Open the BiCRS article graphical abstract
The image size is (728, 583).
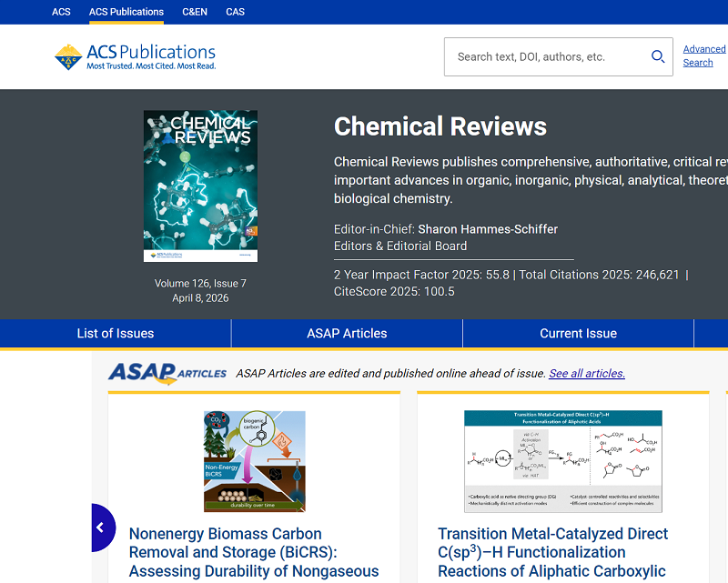click(x=255, y=462)
